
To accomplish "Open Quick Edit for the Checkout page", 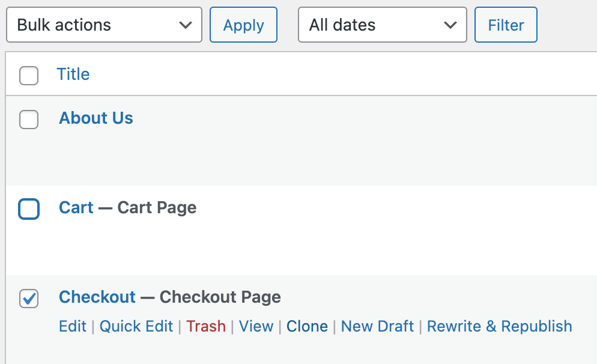I will point(136,326).
